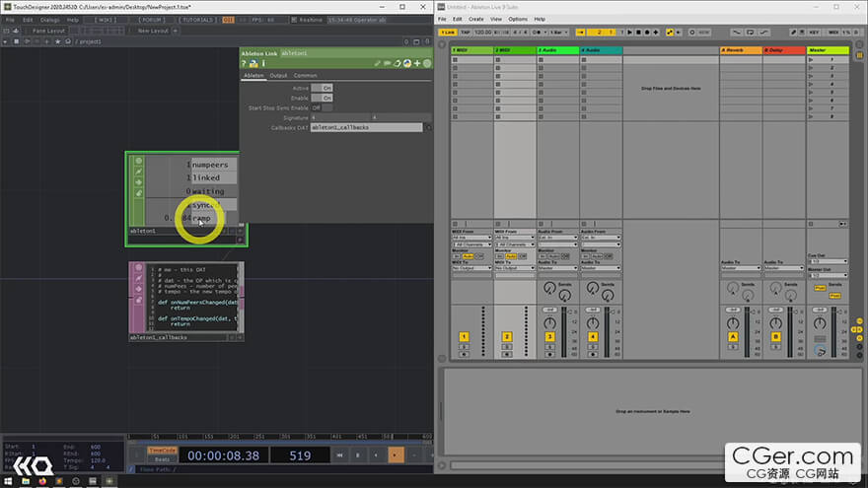Open the Cue Out dropdown on Master

coord(827,261)
